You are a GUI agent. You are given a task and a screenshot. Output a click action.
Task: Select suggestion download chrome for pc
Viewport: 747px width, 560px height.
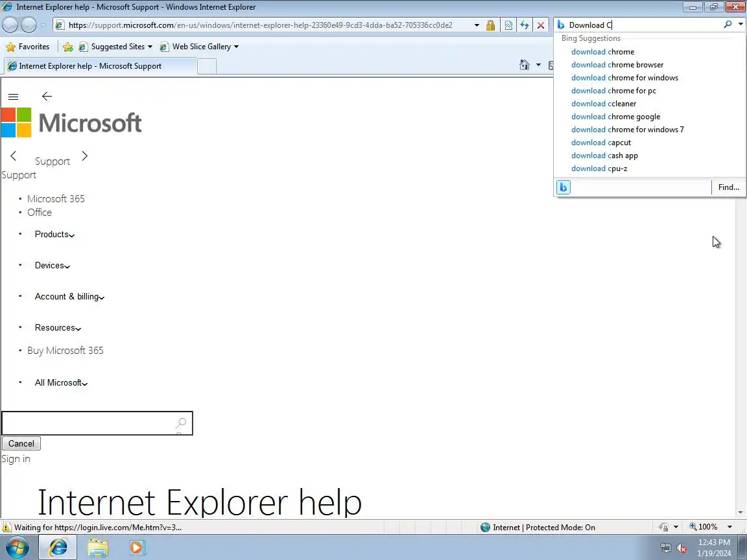click(x=613, y=91)
